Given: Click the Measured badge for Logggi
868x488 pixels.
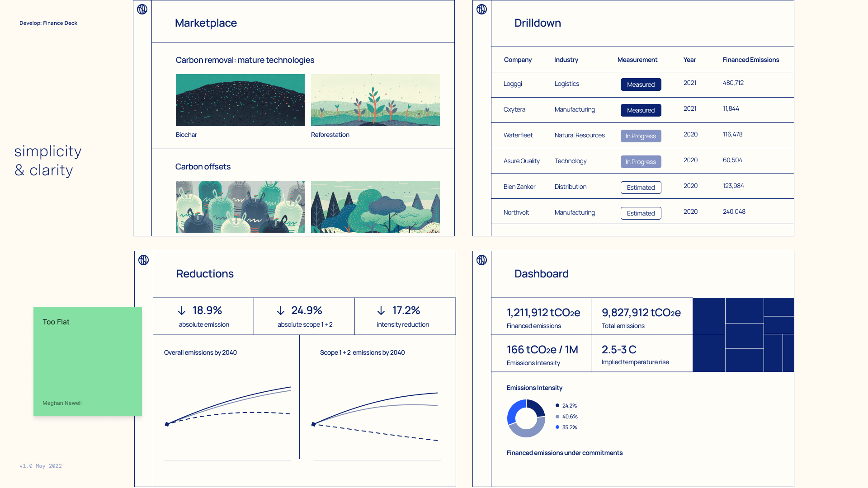Looking at the screenshot, I should pyautogui.click(x=641, y=84).
